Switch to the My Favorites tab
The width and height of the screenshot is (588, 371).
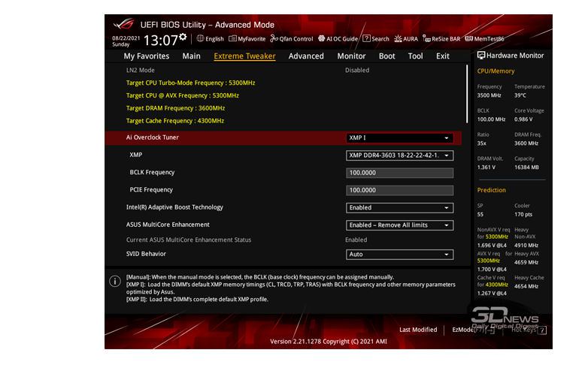[x=147, y=56]
